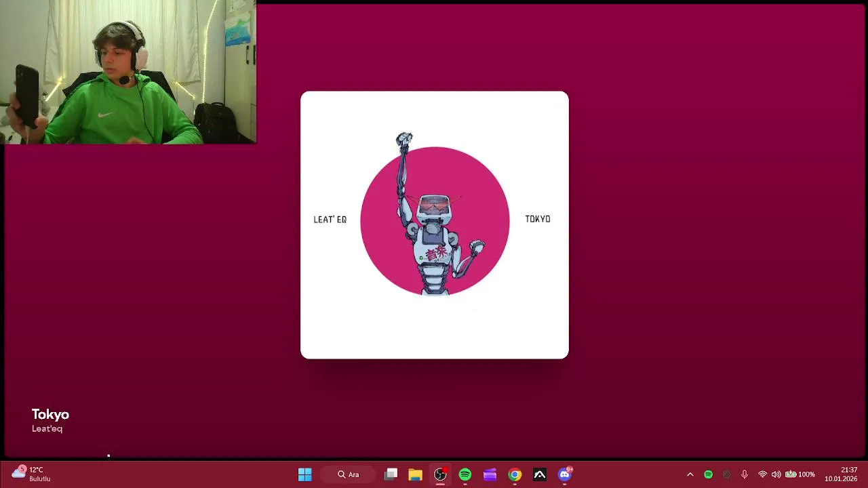Open the volume control in the tray

point(776,474)
